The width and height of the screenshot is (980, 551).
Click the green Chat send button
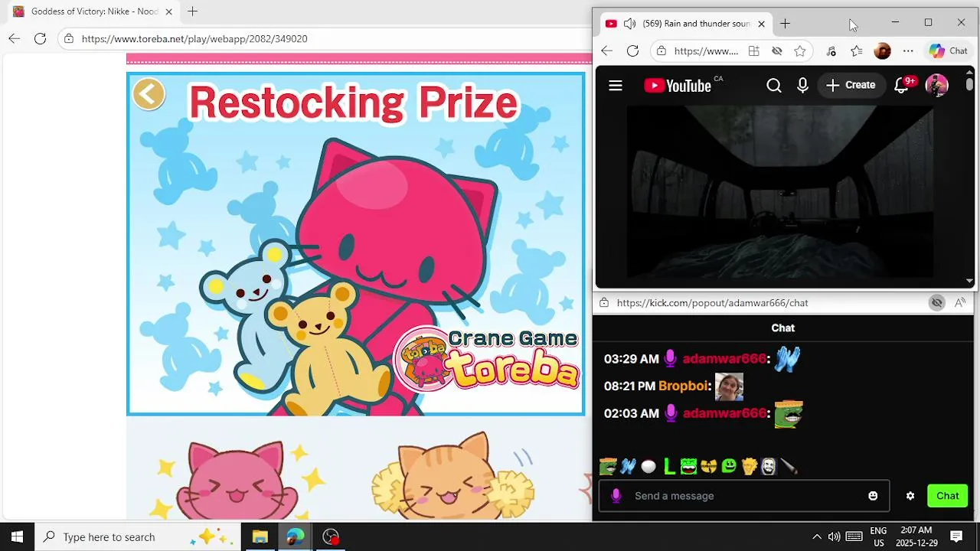coord(947,496)
